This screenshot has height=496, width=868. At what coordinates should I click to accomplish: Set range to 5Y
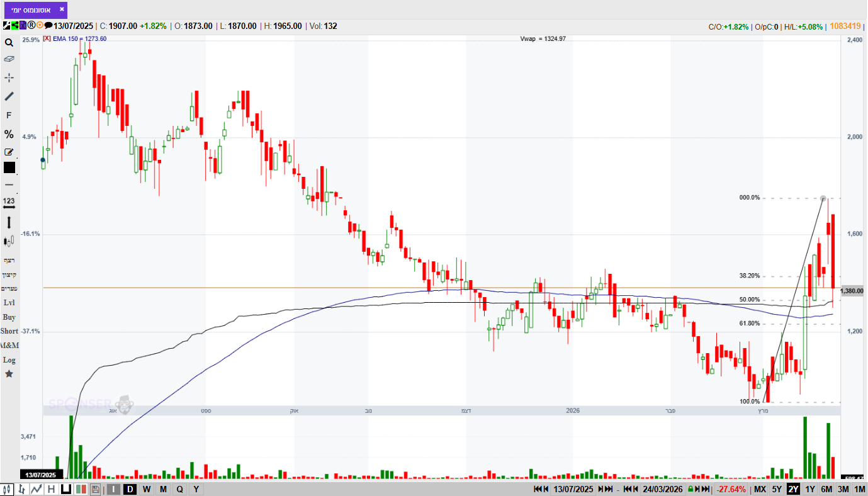click(x=777, y=489)
